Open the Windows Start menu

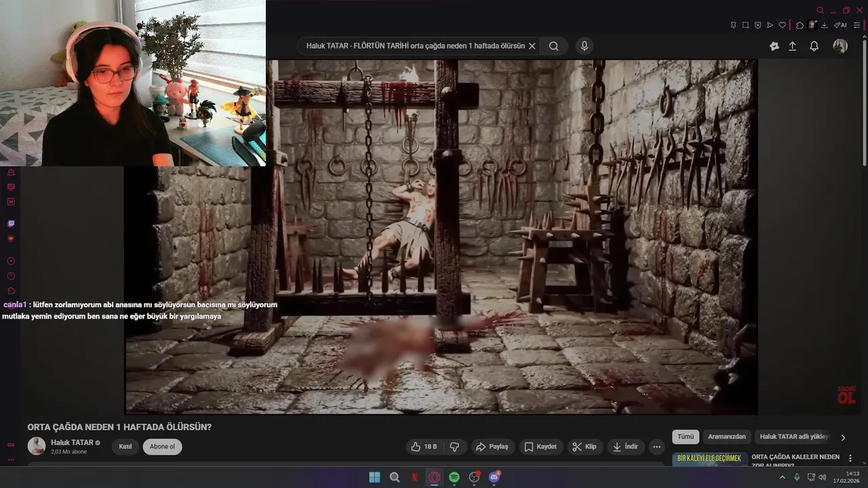(x=374, y=477)
